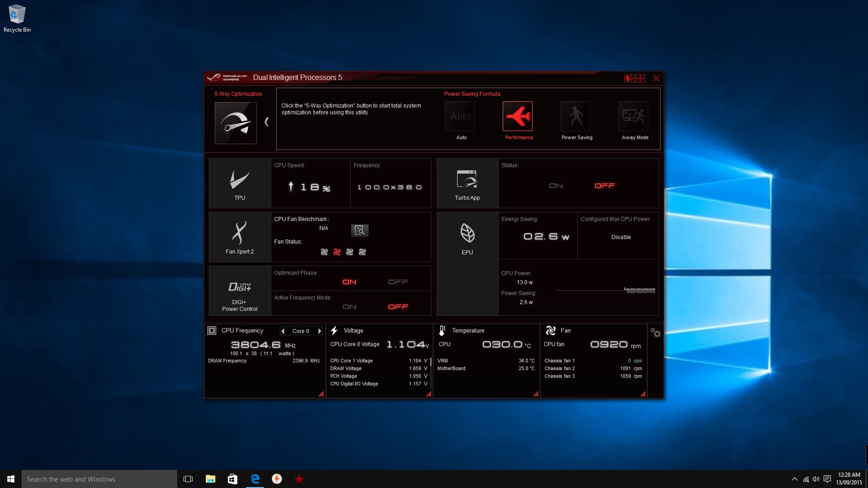The image size is (868, 488).
Task: Open the Recycle Bin desktop icon
Action: click(x=17, y=19)
